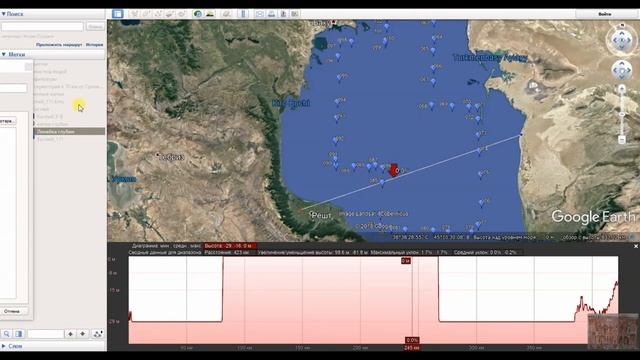Screen dimensions: 640x360
Task: Click the Sign in button top right
Action: pos(605,14)
